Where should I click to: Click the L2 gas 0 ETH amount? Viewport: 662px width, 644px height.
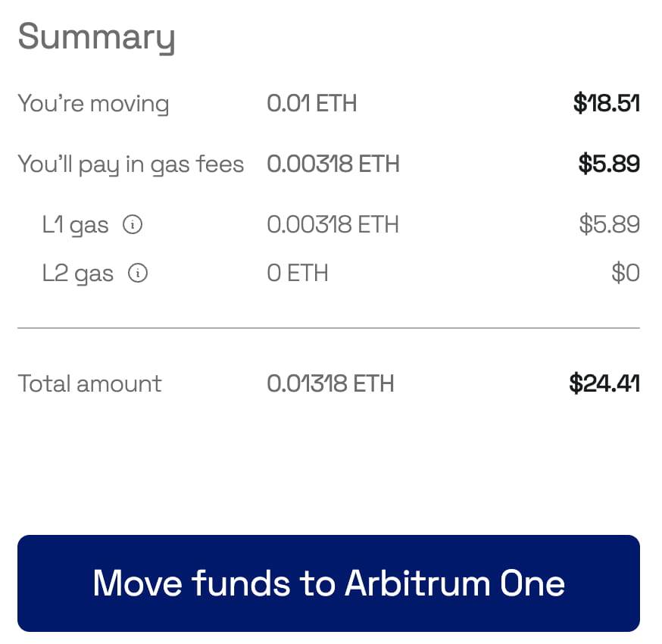pos(298,273)
